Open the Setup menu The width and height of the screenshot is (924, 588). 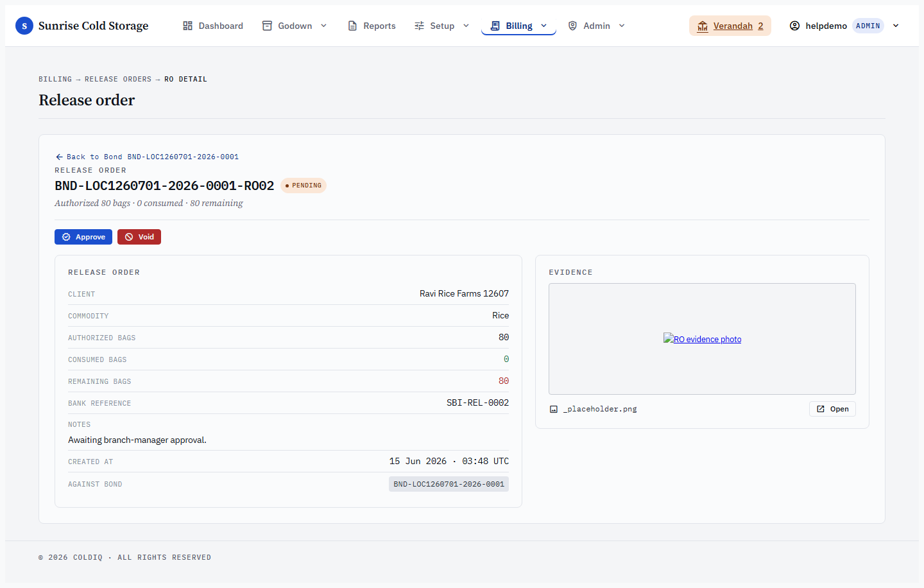click(441, 26)
